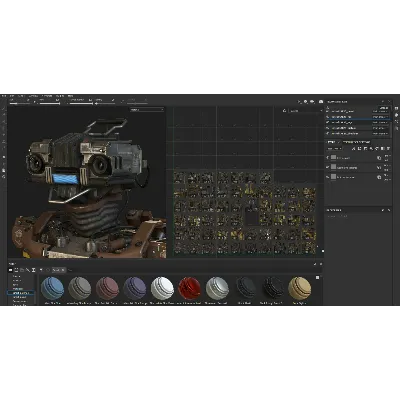400x400 pixels.
Task: Click the third icon in the right dock strip
Action: (x=396, y=122)
